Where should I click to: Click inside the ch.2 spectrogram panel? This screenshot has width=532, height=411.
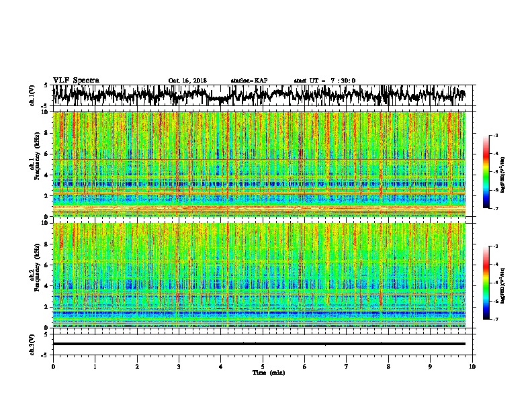tap(259, 275)
